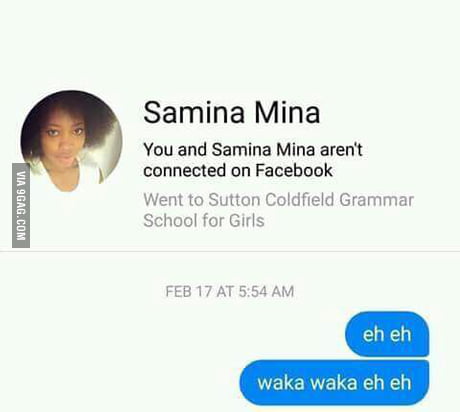The width and height of the screenshot is (460, 412).
Task: Click the surname 'Mina' in the large heading
Action: pos(288,112)
